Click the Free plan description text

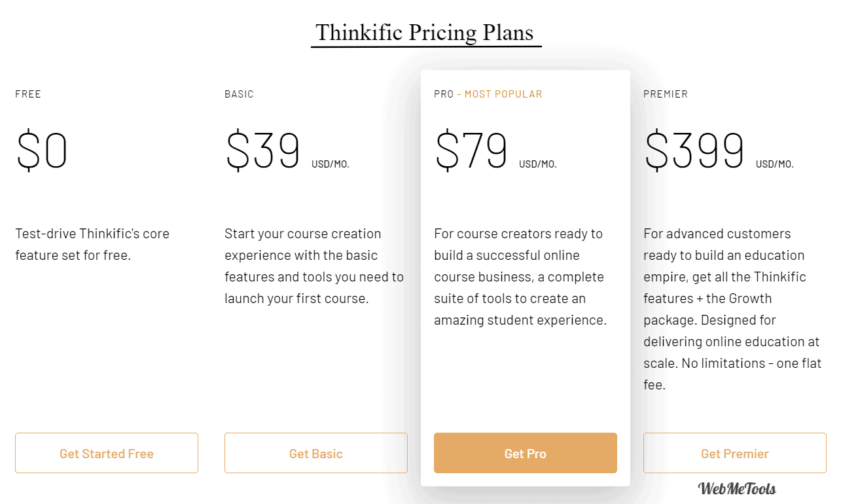click(92, 244)
